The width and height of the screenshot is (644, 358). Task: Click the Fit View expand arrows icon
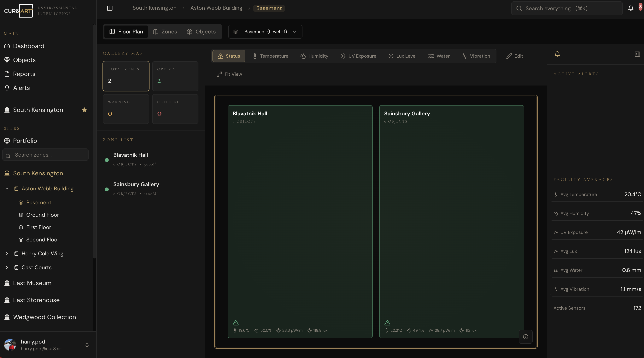pos(219,74)
